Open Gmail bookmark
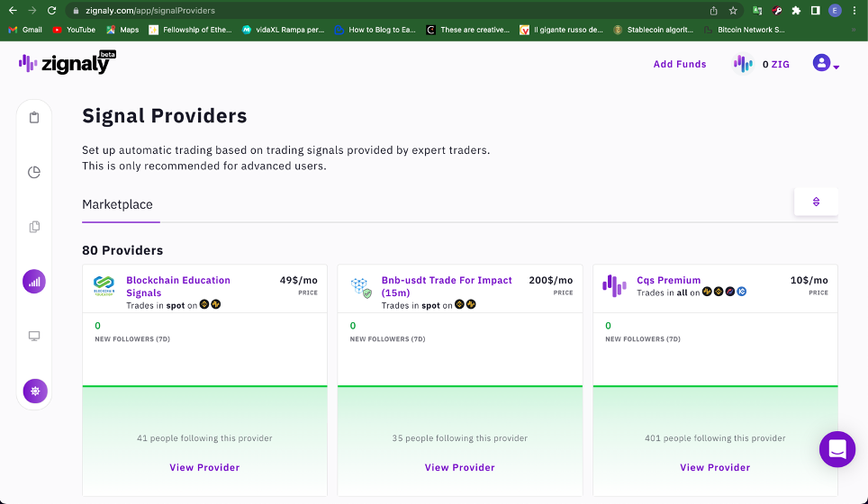 tap(25, 30)
